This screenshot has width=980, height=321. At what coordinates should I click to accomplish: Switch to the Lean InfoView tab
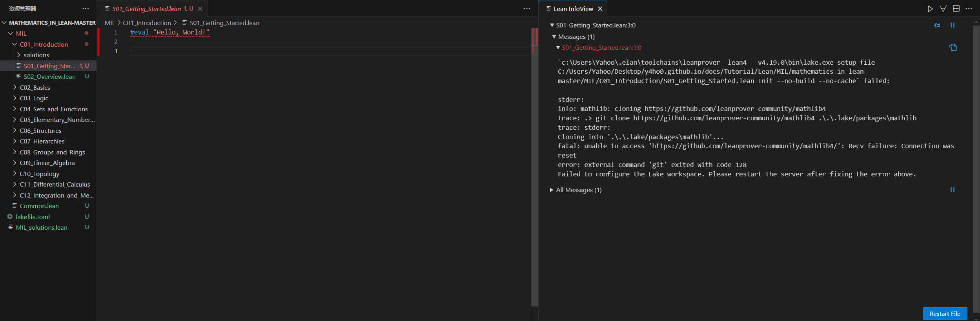coord(573,9)
